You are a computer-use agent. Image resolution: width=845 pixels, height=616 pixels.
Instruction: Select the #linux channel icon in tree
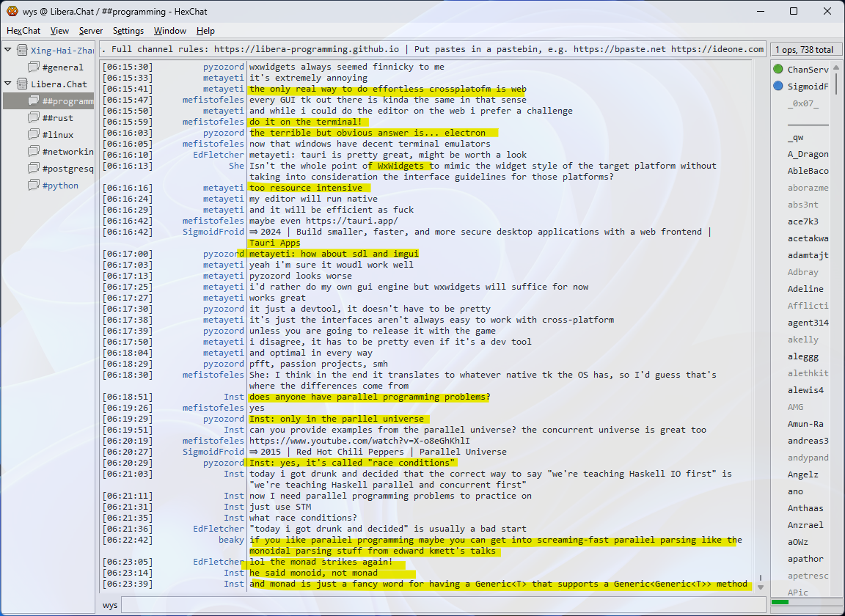click(x=34, y=135)
